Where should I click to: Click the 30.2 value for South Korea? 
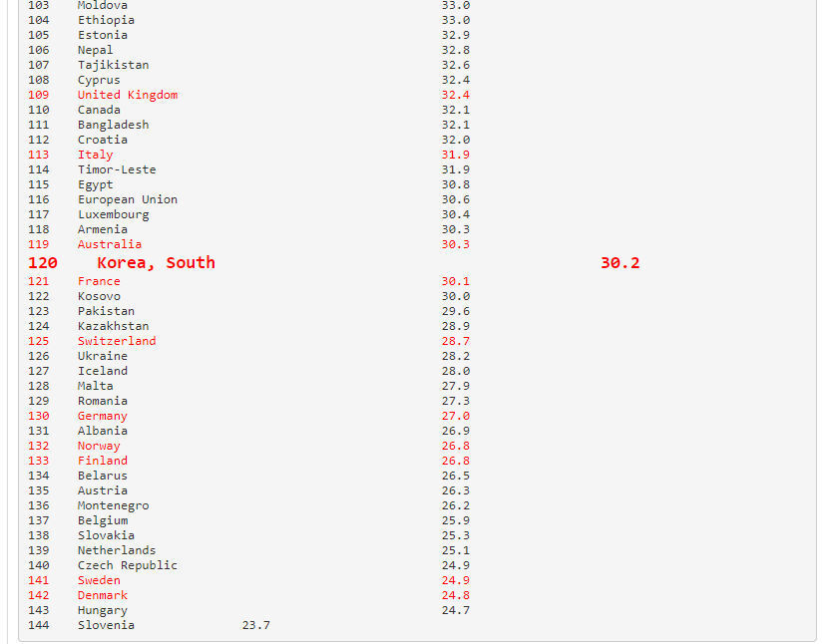click(619, 263)
